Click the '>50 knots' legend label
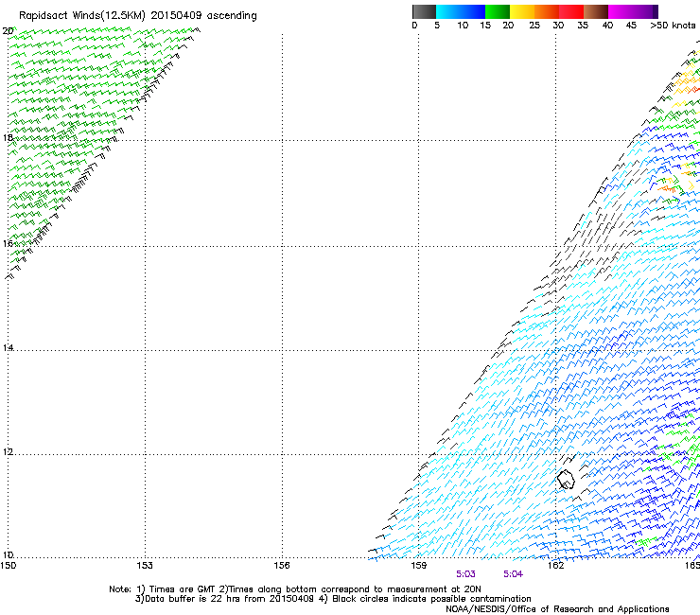Image resolution: width=700 pixels, height=615 pixels. [673, 26]
